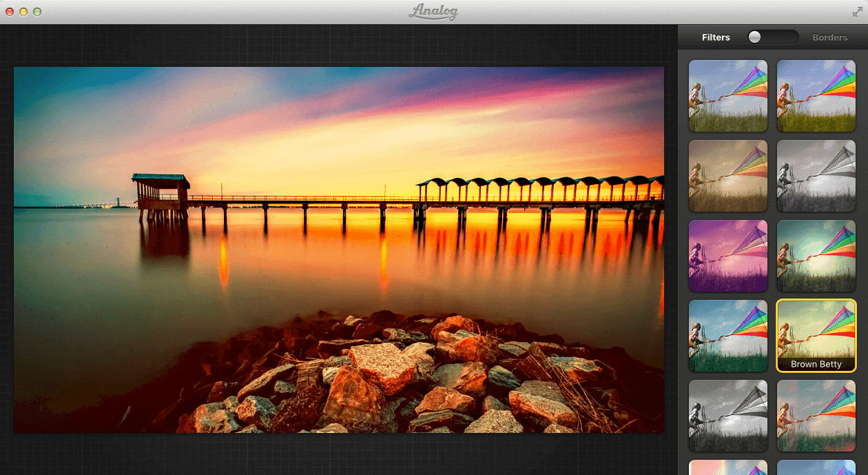Zoom the Analog window with green button
The width and height of the screenshot is (868, 475).
click(37, 12)
